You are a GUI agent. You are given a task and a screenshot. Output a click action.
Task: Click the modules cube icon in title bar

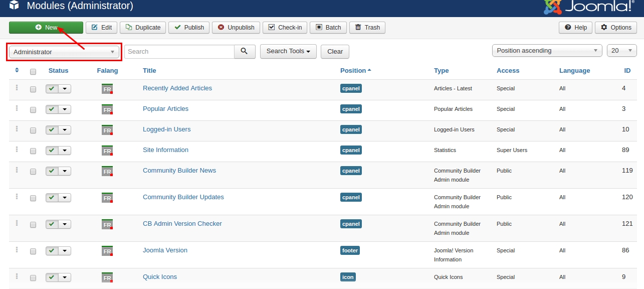pyautogui.click(x=14, y=6)
